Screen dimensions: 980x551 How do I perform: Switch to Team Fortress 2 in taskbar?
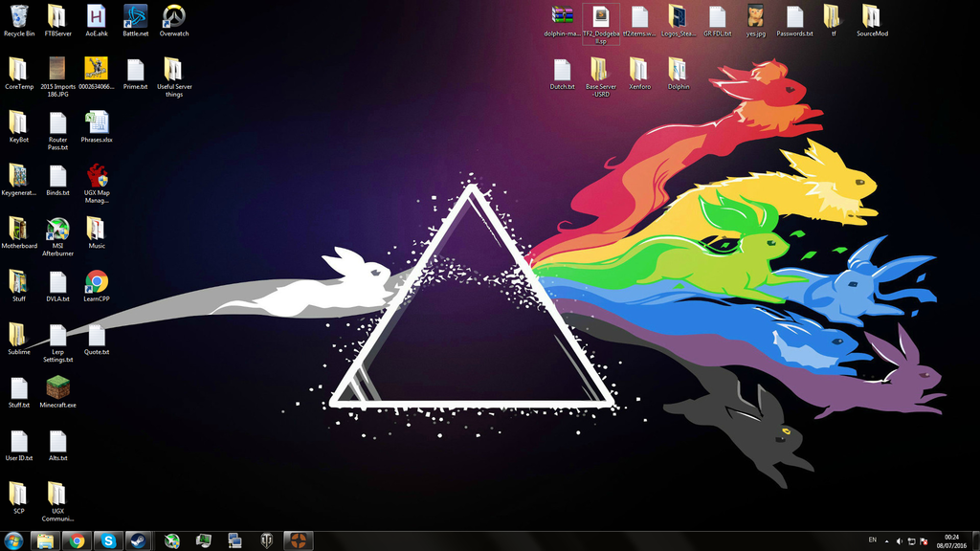299,541
